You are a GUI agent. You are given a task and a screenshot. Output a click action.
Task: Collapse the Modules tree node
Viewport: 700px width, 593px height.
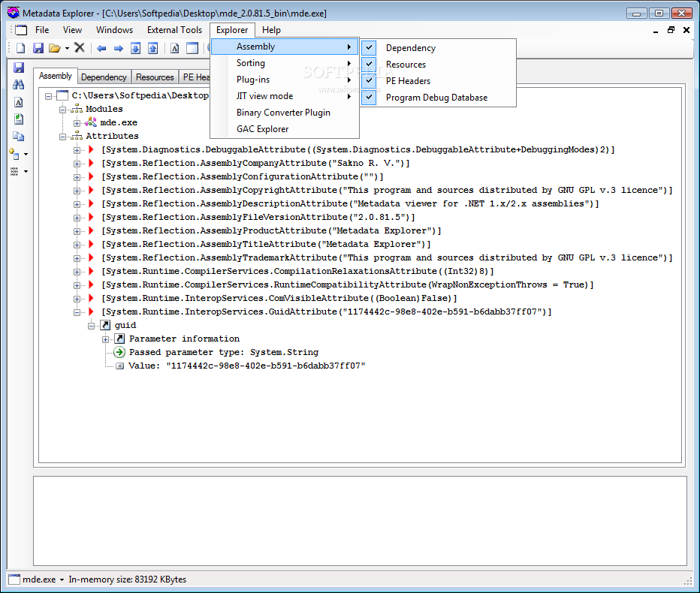[x=62, y=110]
